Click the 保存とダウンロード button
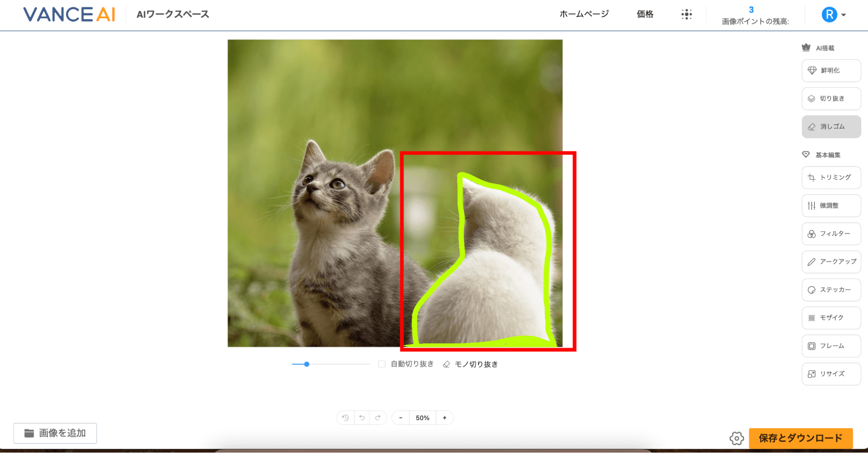Image resolution: width=868 pixels, height=453 pixels. click(x=800, y=438)
